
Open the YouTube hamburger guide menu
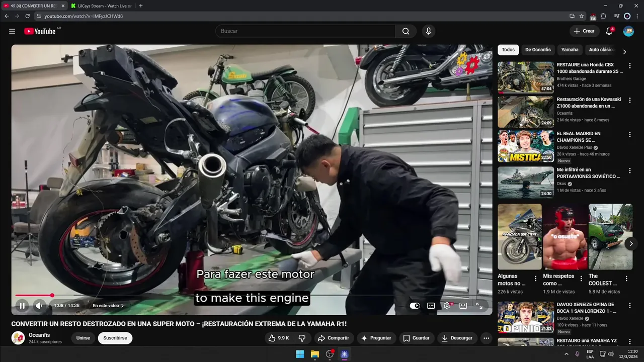(12, 31)
